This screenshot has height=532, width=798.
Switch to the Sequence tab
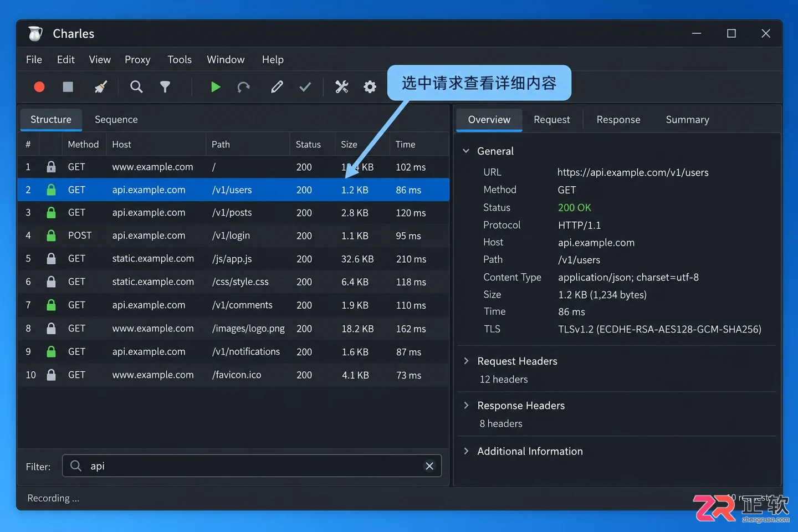[x=116, y=120]
